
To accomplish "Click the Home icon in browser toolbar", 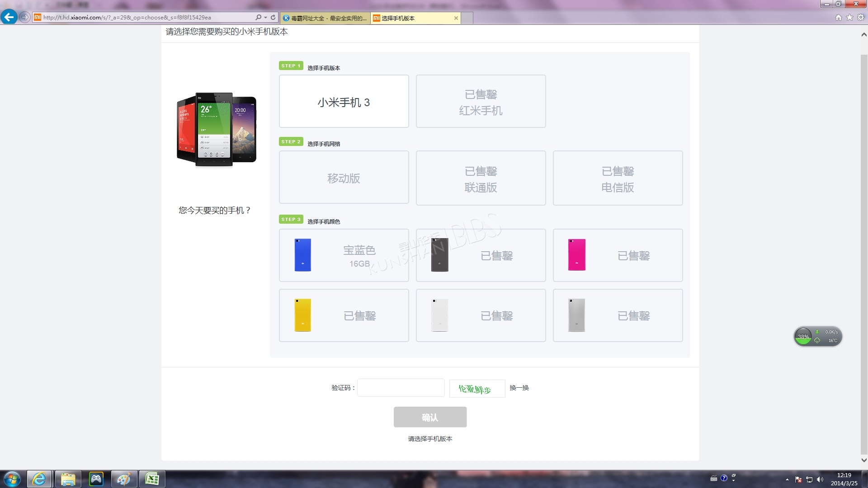I will click(x=839, y=17).
